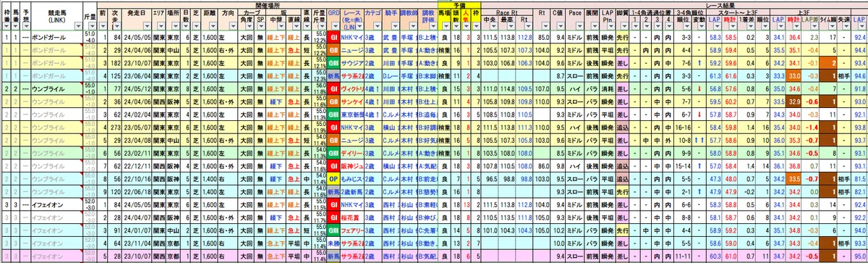This screenshot has width=868, height=263.
Task: Click the race name cell サウジア
Action: coord(352,62)
